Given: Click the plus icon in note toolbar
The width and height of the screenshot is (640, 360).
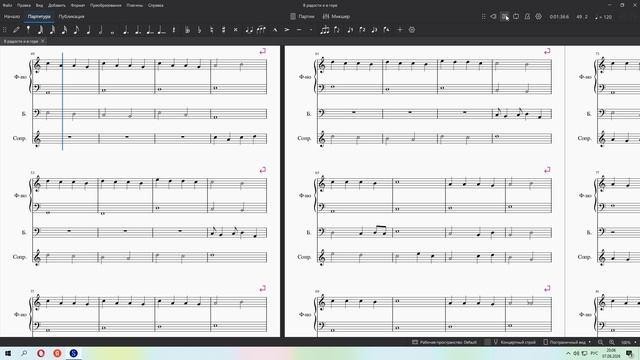Looking at the screenshot, I should click(400, 29).
